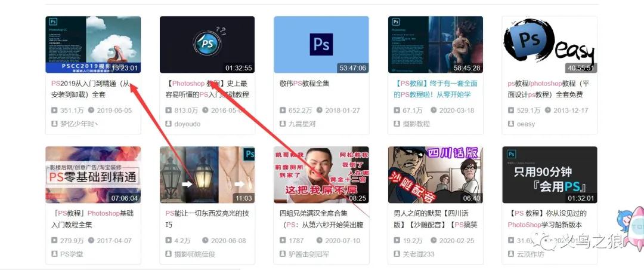Visit uploader 摄影教程's profile
644x270 pixels.
tap(416, 124)
